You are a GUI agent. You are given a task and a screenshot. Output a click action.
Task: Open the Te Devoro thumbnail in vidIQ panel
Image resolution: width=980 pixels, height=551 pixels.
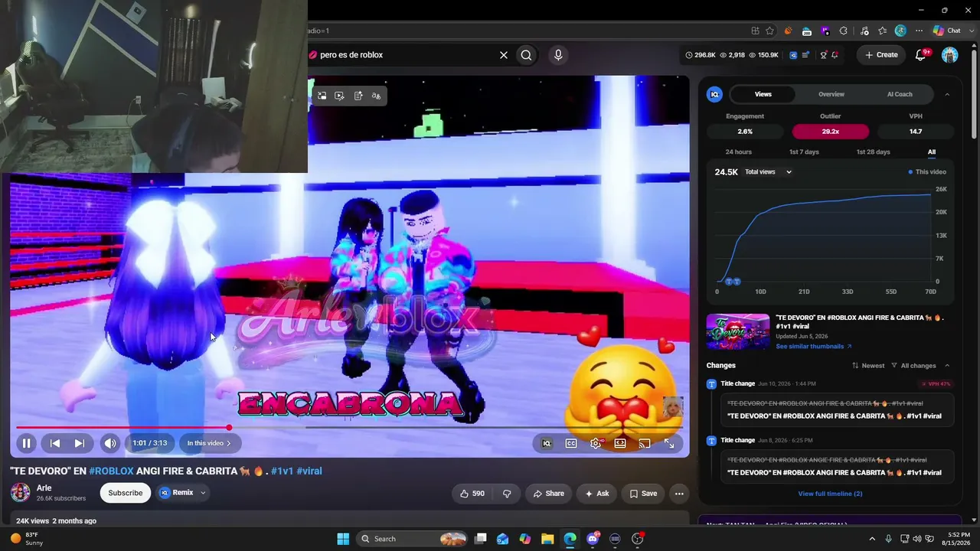738,331
